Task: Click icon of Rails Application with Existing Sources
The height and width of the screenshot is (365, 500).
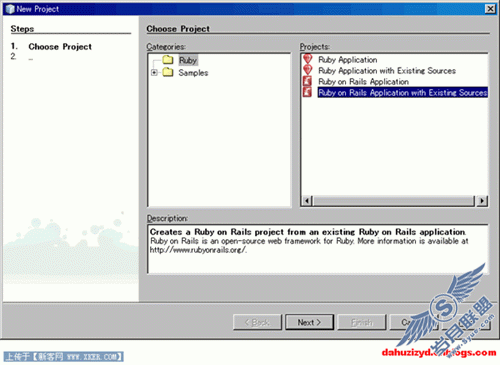Action: pos(307,92)
